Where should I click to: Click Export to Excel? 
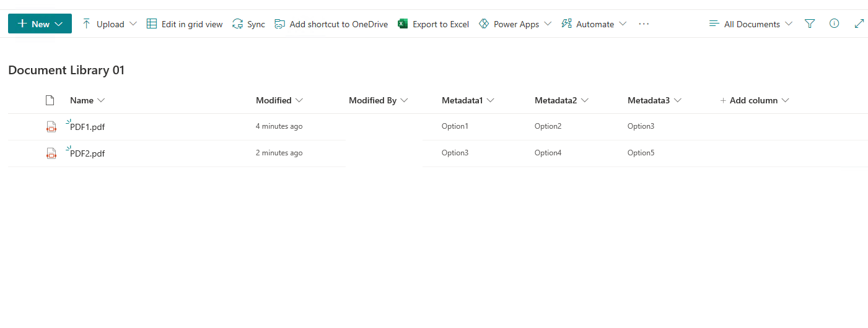[x=433, y=24]
